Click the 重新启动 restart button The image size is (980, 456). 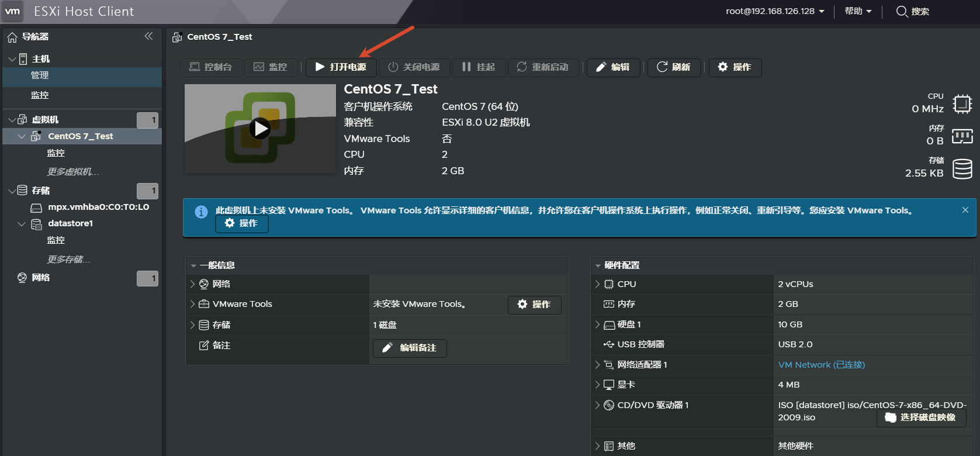(x=543, y=67)
